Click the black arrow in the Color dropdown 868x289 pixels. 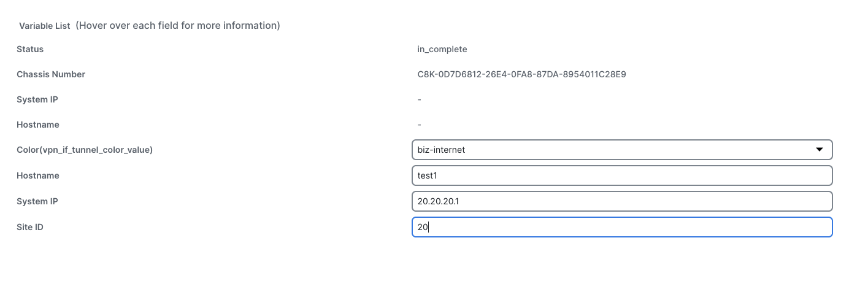pos(820,150)
